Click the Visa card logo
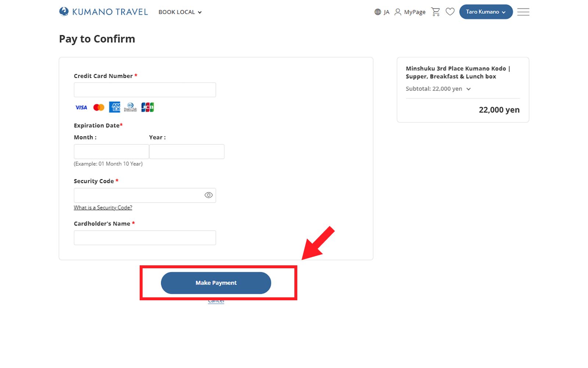The height and width of the screenshot is (368, 588). (x=81, y=107)
